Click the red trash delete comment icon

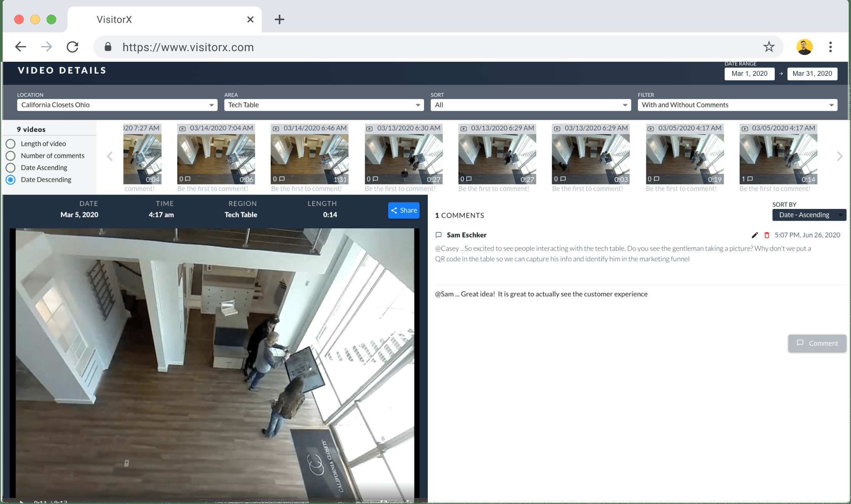click(x=767, y=235)
